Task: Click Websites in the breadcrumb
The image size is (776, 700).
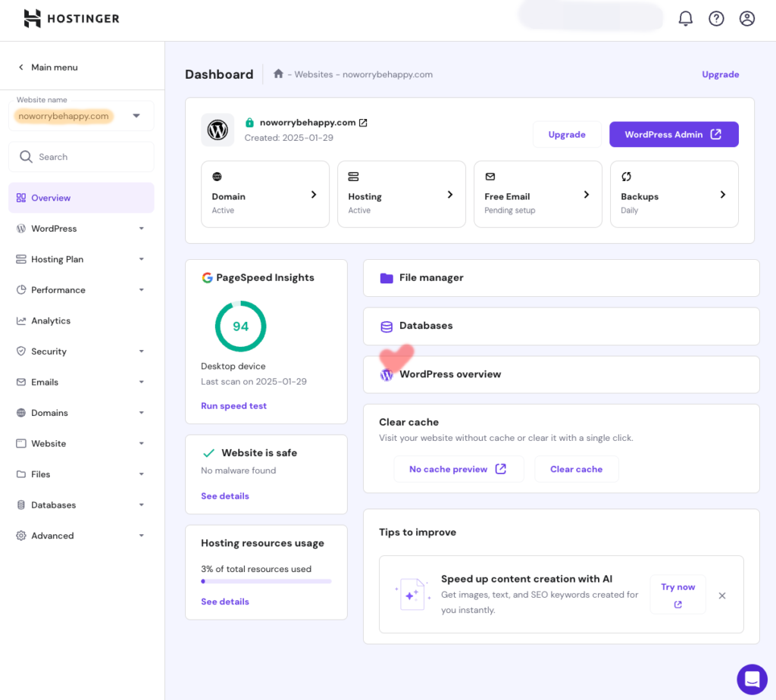Action: [x=313, y=74]
